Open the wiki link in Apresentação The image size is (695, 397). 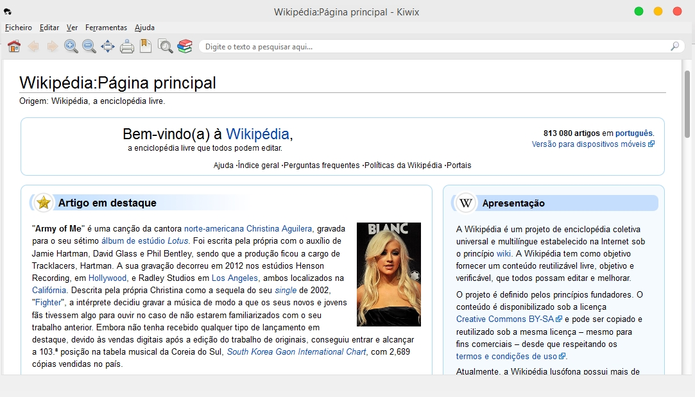(504, 254)
